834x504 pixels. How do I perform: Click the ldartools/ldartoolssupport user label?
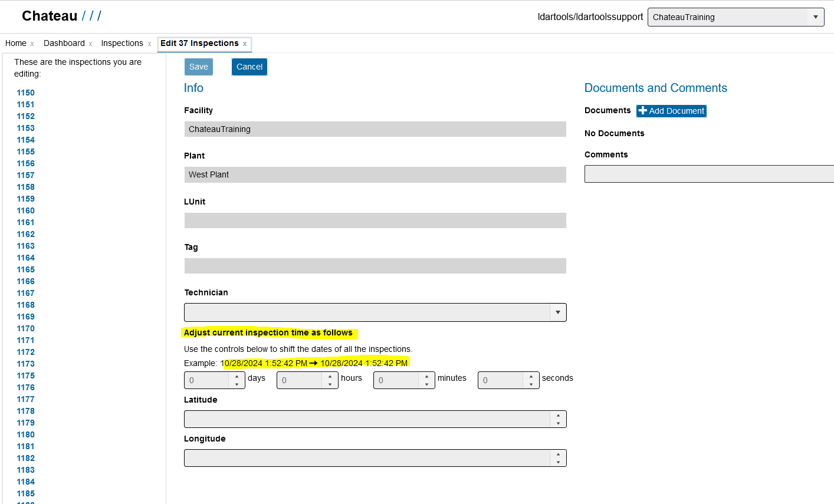pyautogui.click(x=590, y=17)
